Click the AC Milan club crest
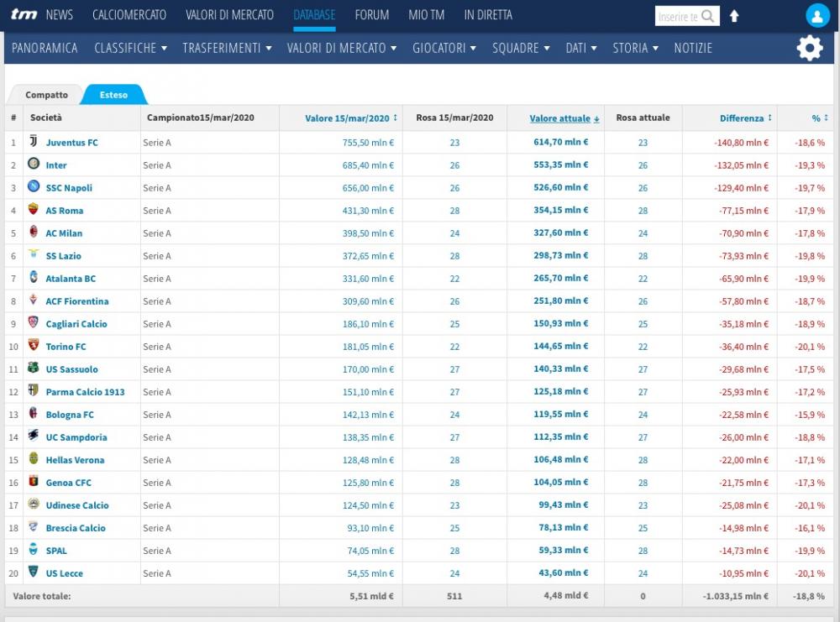The height and width of the screenshot is (622, 840). click(34, 232)
